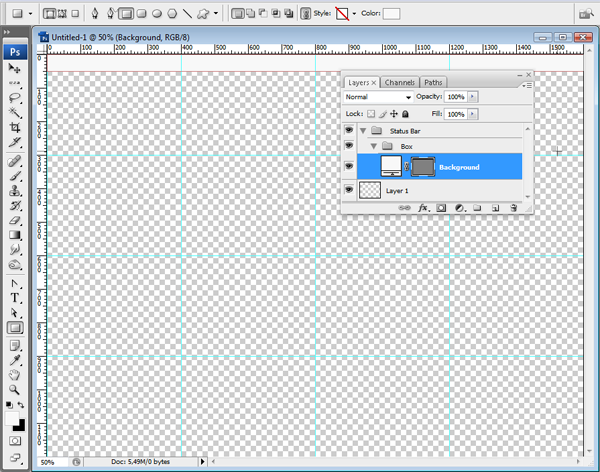Toggle lock layer position

coord(394,114)
